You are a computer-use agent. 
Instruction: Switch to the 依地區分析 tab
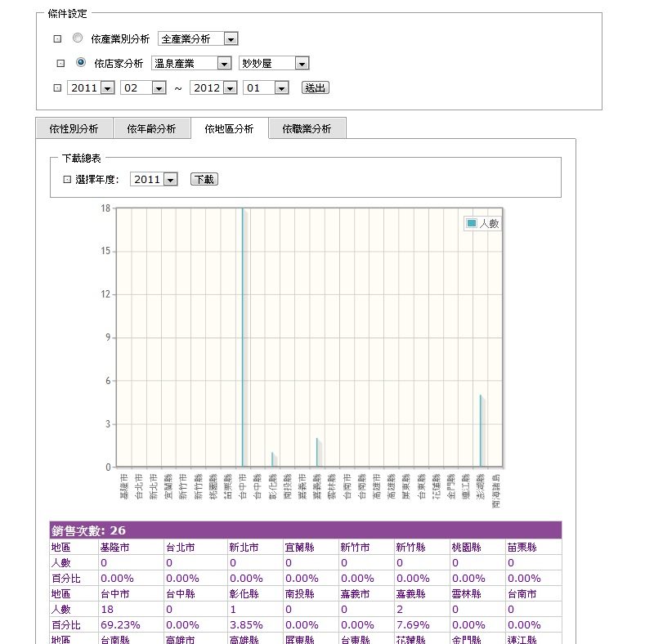(229, 128)
